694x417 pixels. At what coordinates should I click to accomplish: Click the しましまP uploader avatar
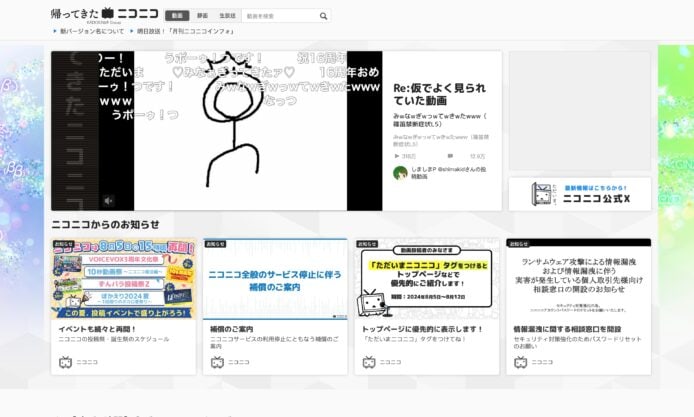coord(400,173)
